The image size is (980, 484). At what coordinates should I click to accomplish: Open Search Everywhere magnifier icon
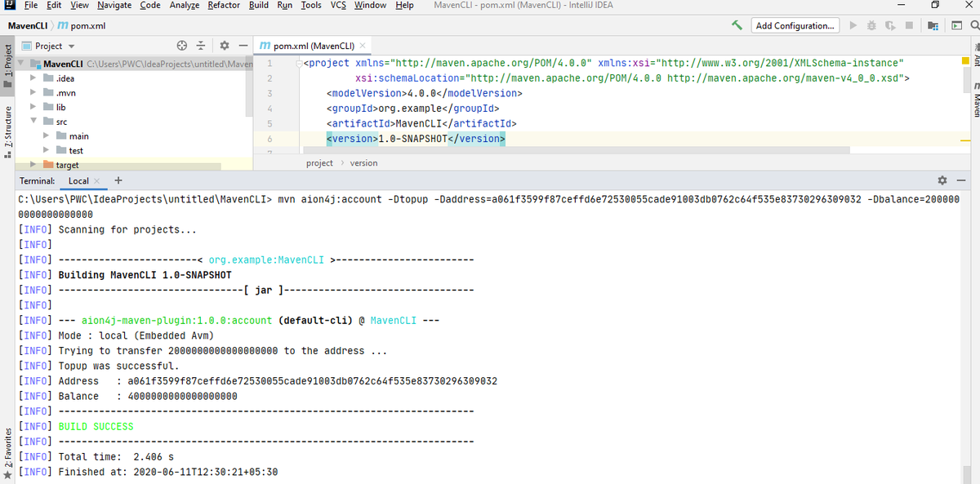point(974,25)
